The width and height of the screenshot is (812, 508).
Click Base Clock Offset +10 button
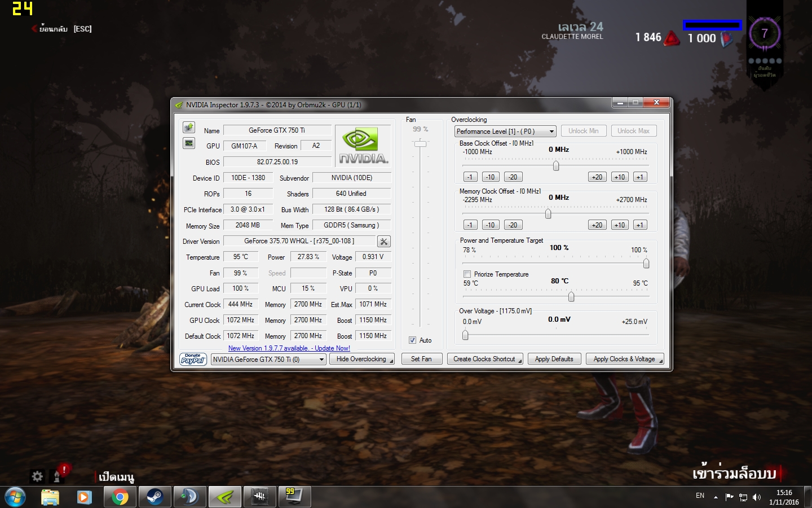coord(620,177)
